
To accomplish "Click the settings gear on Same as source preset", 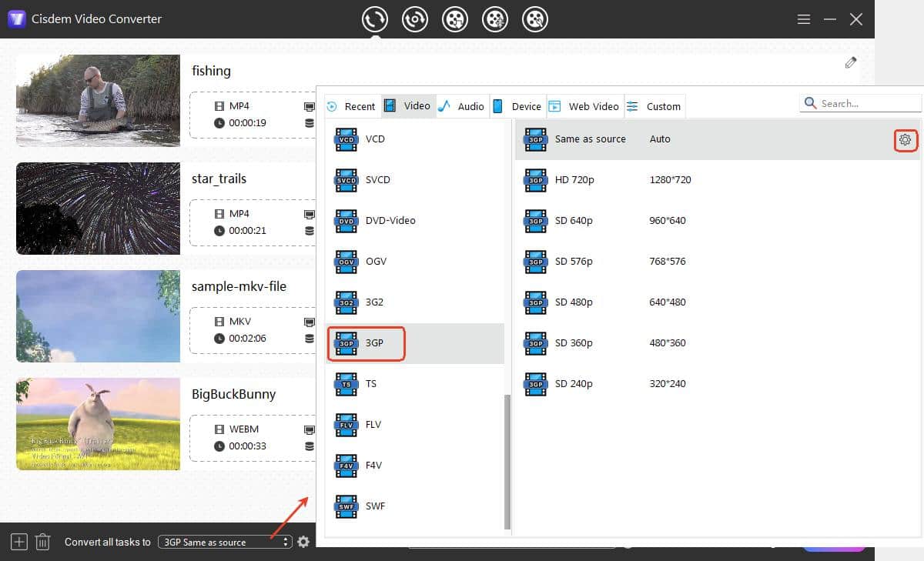I will click(x=906, y=140).
